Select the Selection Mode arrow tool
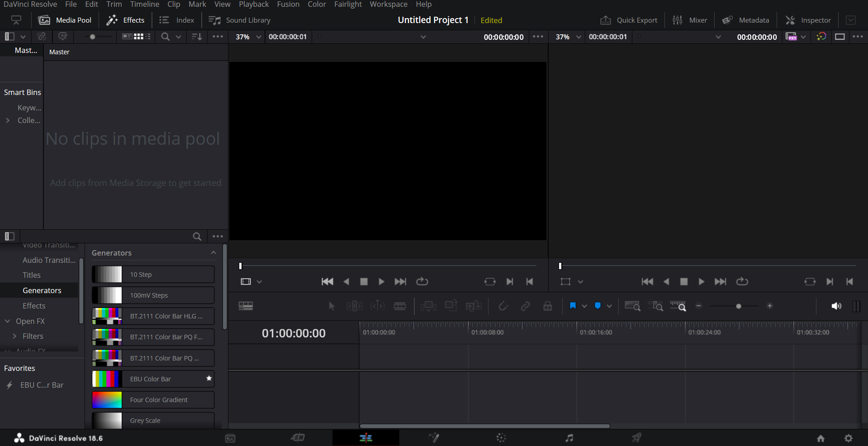The width and height of the screenshot is (868, 446). point(332,306)
